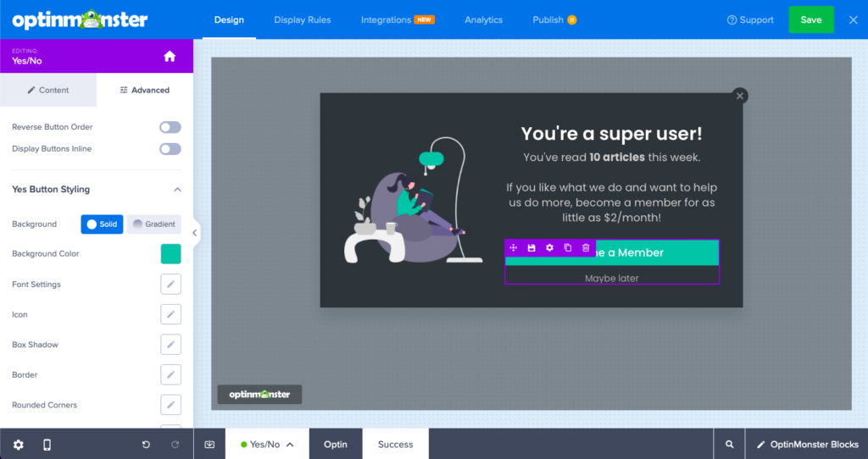Viewport: 868px width, 459px height.
Task: Open the Publish tab
Action: (x=554, y=20)
